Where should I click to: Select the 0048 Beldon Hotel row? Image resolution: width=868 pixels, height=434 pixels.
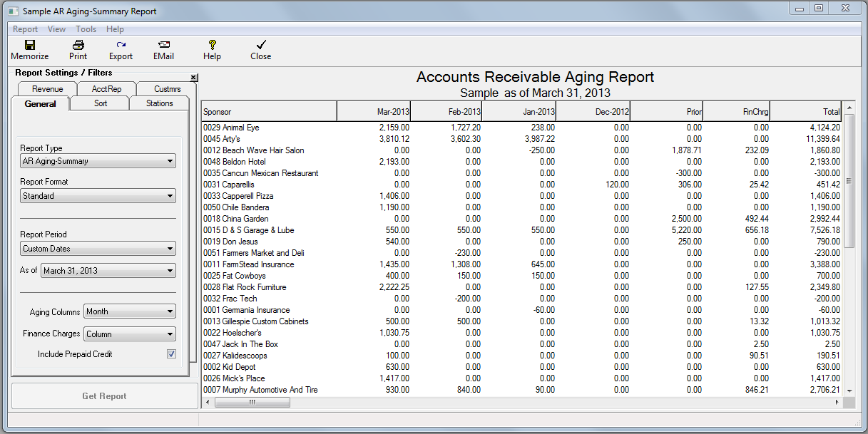point(522,162)
